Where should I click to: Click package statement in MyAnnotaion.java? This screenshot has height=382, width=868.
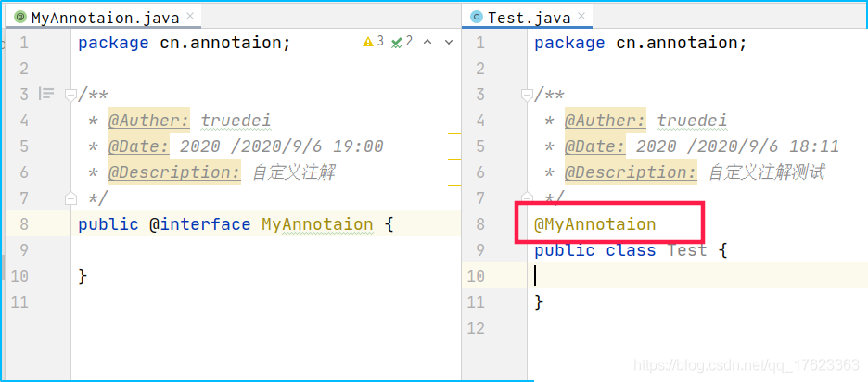pos(185,43)
